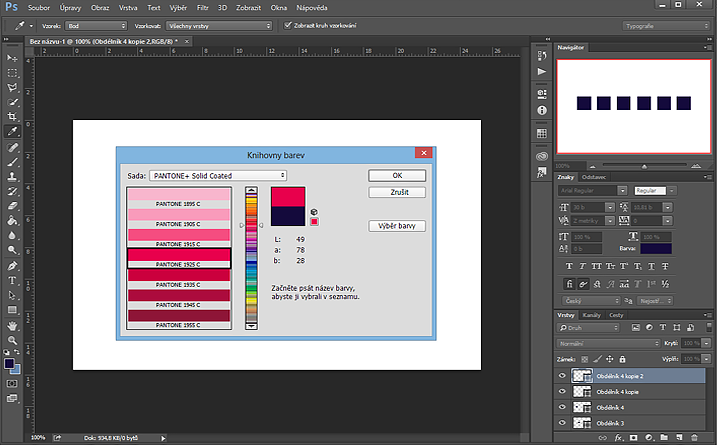Select the Brush tool

pyautogui.click(x=12, y=162)
